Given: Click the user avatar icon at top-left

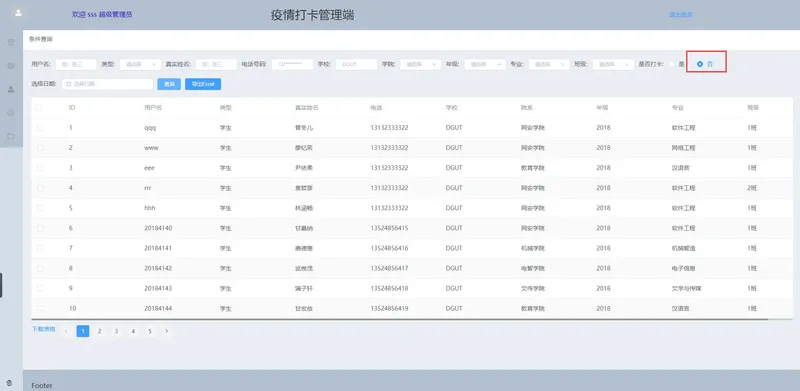Looking at the screenshot, I should coord(18,13).
